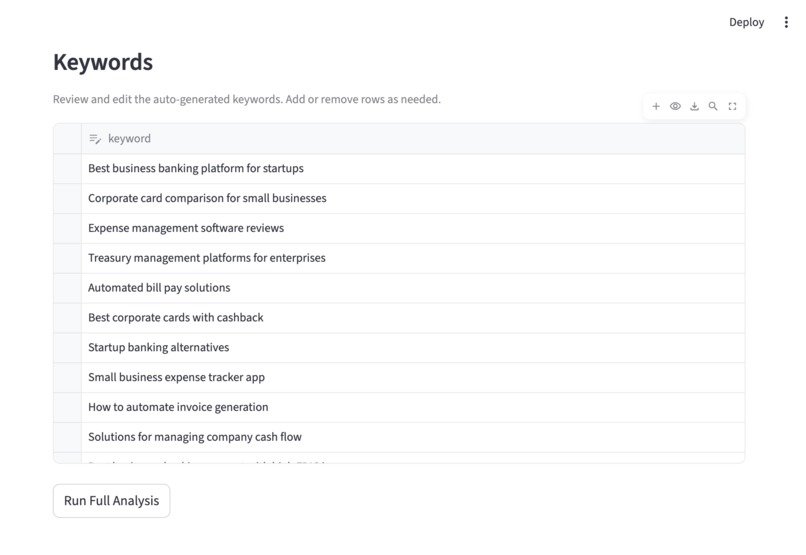Select row handle beside 'Treasury management platforms' row
806x555 pixels.
click(67, 258)
